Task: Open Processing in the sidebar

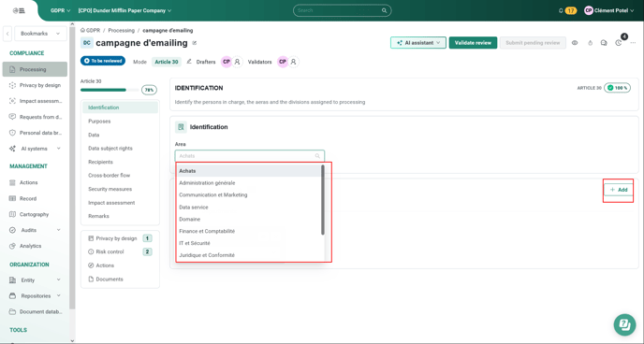Action: (x=35, y=69)
